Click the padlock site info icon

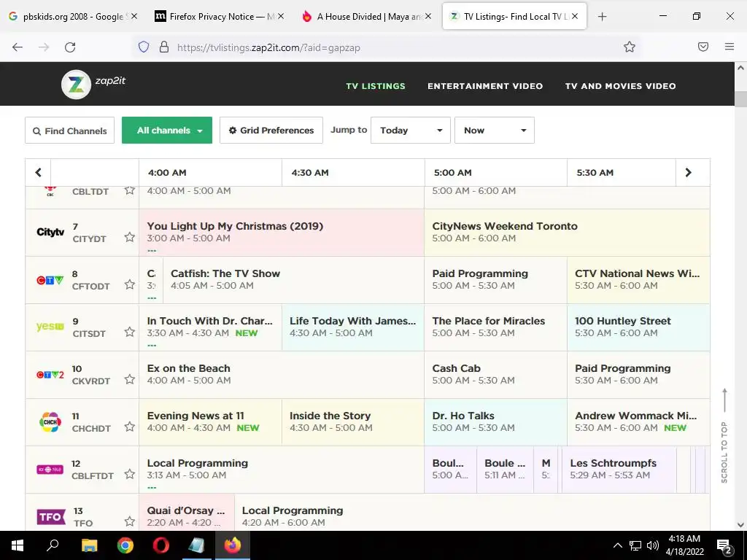tap(164, 47)
